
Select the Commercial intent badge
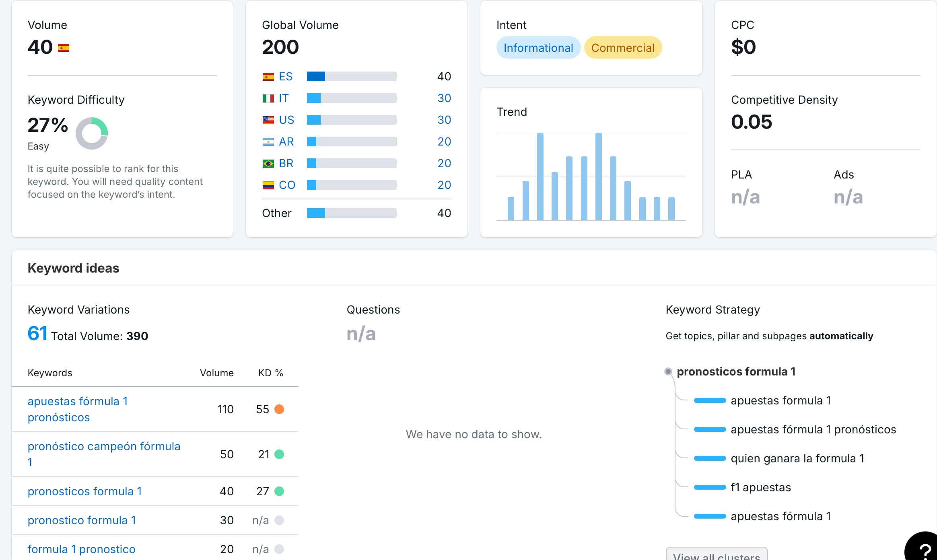[622, 48]
